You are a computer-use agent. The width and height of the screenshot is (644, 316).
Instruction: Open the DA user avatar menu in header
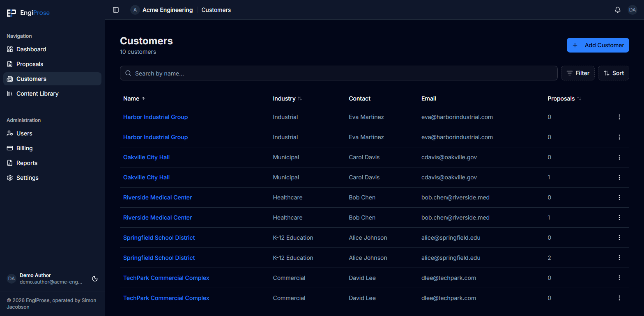point(632,10)
